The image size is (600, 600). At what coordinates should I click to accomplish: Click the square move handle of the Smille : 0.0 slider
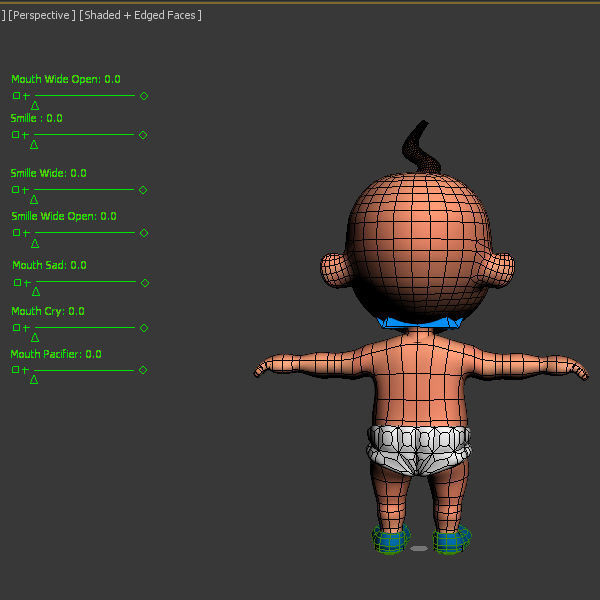click(15, 135)
